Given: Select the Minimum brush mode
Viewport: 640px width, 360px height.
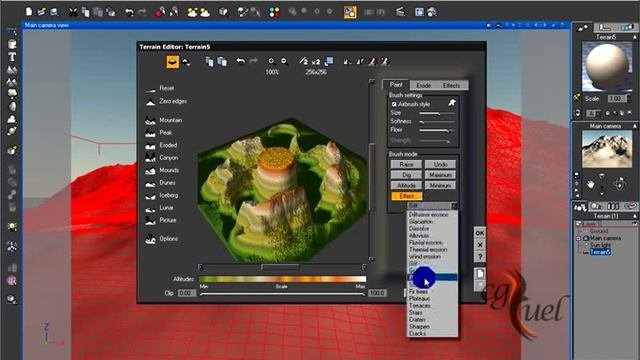Looking at the screenshot, I should (440, 185).
